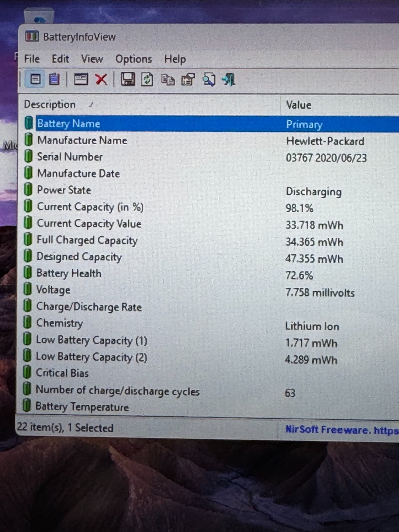This screenshot has width=399, height=532.
Task: Click the floppy disk Save toolbar icon
Action: point(127,79)
